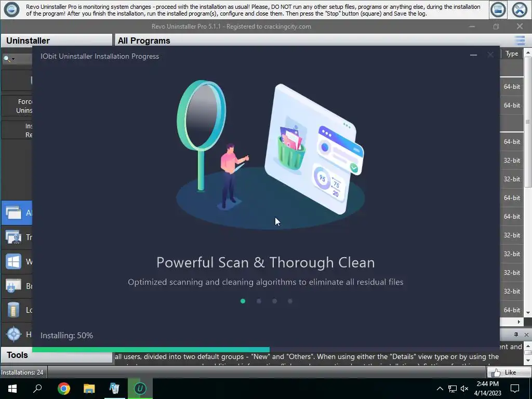Minimize the IObit installer window
The image size is (532, 399).
473,55
